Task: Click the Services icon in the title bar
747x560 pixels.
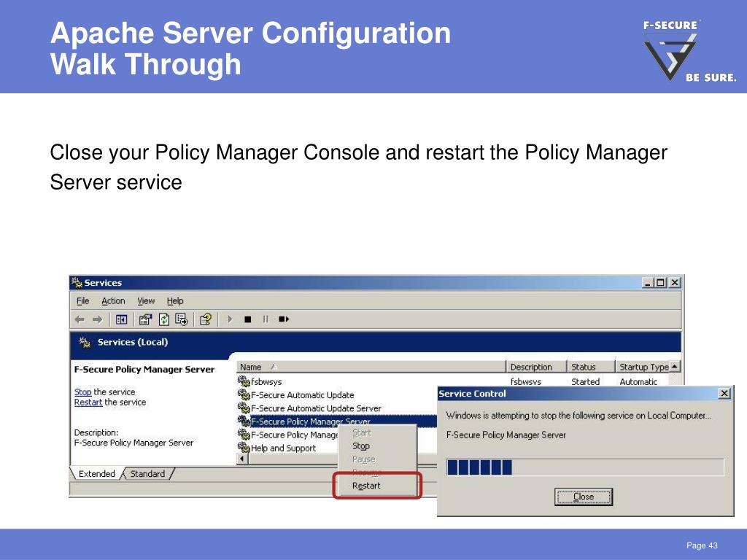Action: point(77,282)
